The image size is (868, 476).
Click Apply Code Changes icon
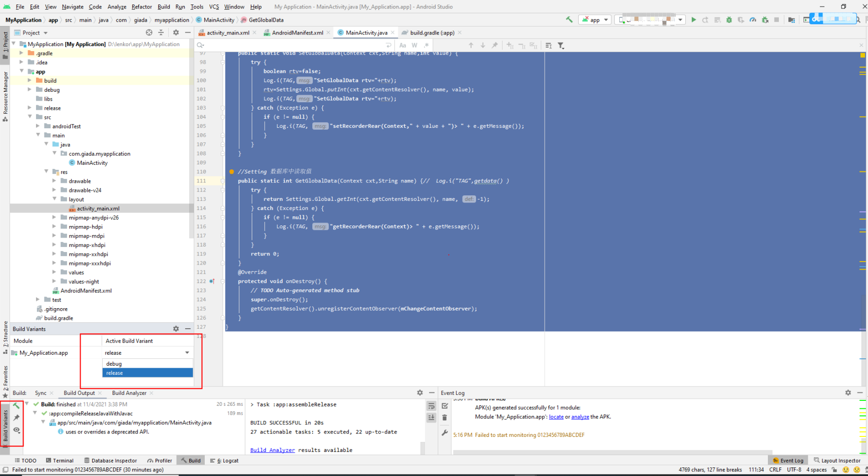point(717,20)
